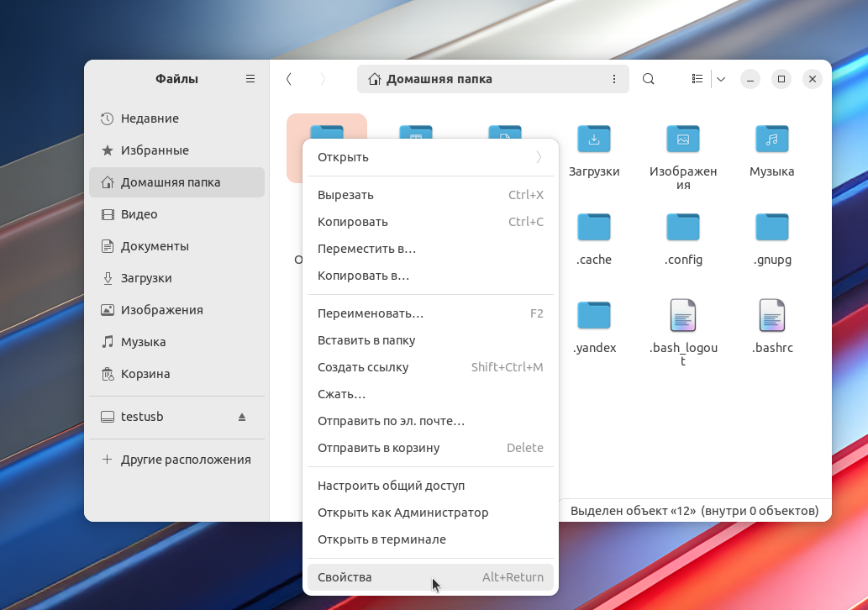
Task: Open the Изображения folder in grid
Action: tap(682, 139)
